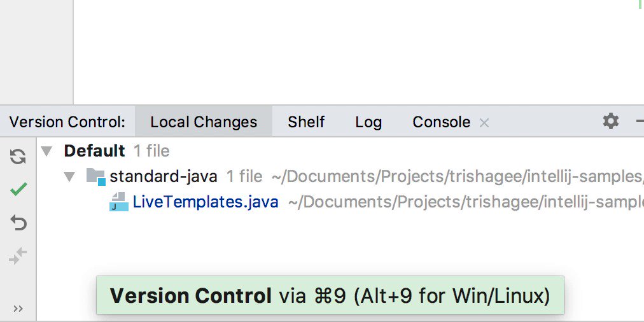Click the greyed-out inward arrows icon
Image resolution: width=644 pixels, height=322 pixels.
(18, 255)
